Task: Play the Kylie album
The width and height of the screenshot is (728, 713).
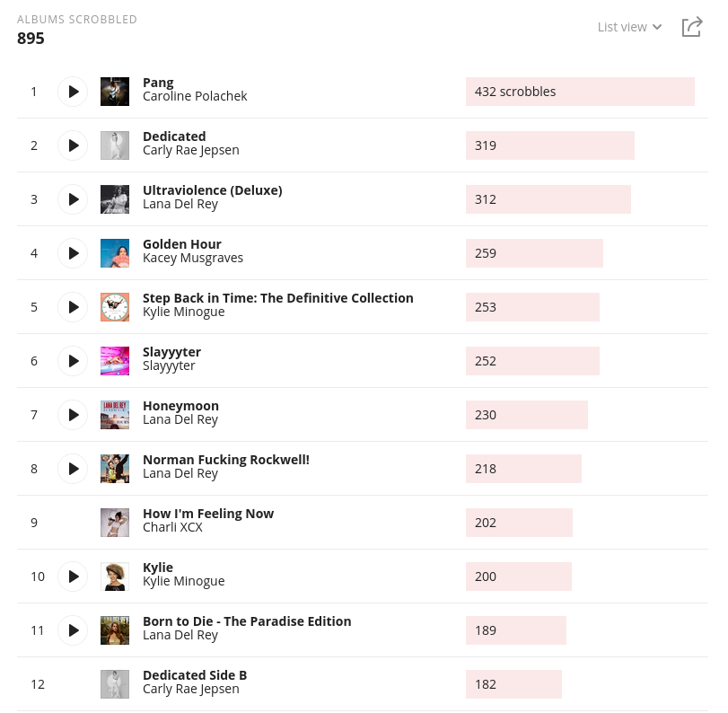Action: pyautogui.click(x=73, y=577)
